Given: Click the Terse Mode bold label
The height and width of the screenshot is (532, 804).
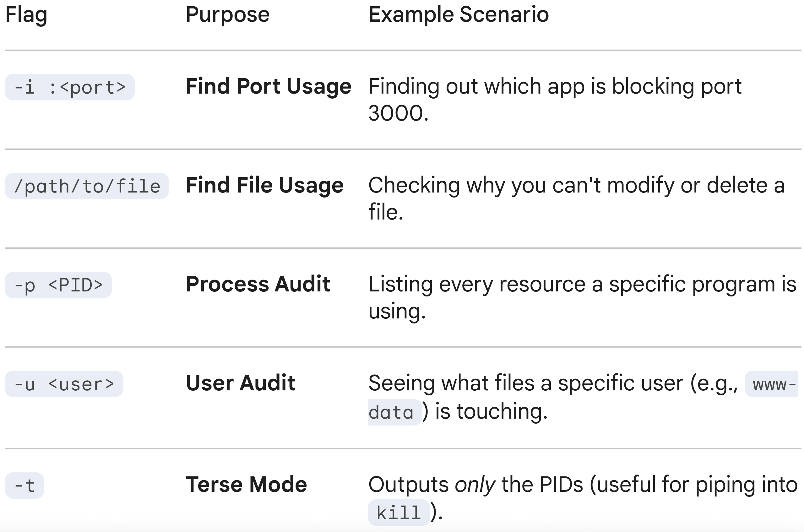Looking at the screenshot, I should click(246, 484).
